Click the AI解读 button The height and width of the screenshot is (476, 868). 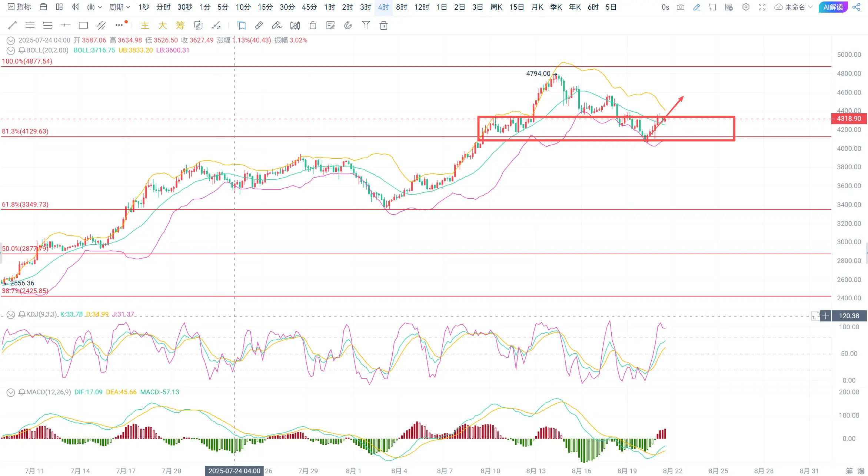(833, 7)
